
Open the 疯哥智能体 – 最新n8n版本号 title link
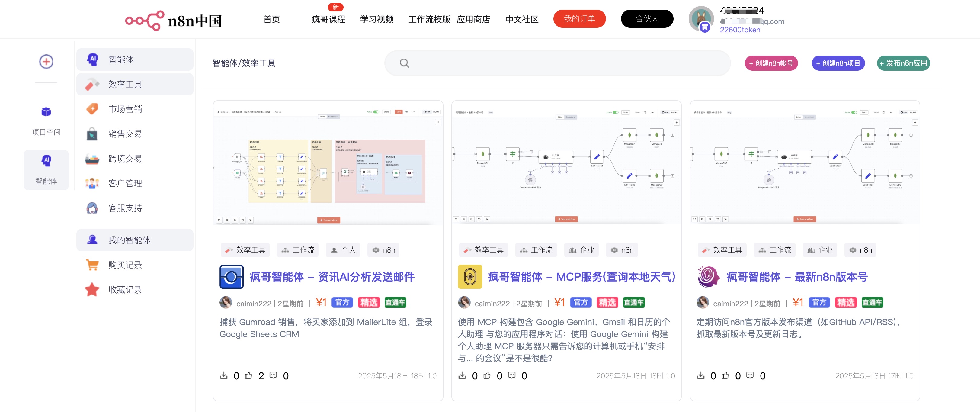pos(797,277)
